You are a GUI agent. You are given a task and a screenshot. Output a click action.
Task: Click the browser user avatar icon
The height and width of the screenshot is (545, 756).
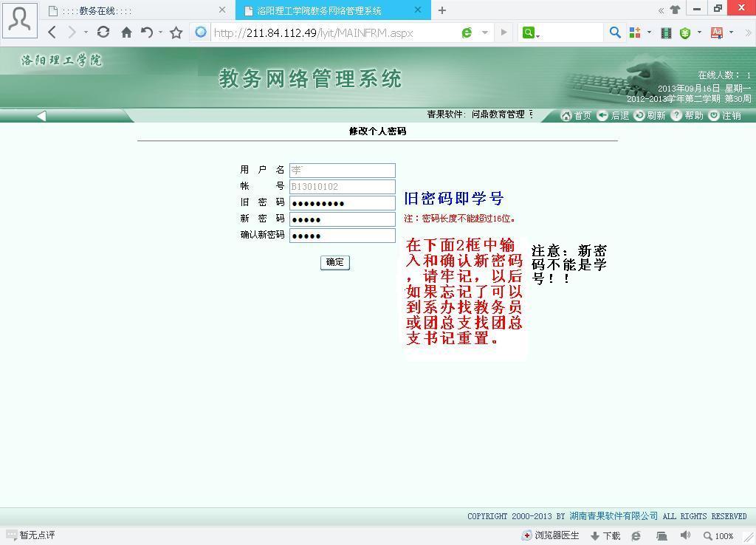20,20
